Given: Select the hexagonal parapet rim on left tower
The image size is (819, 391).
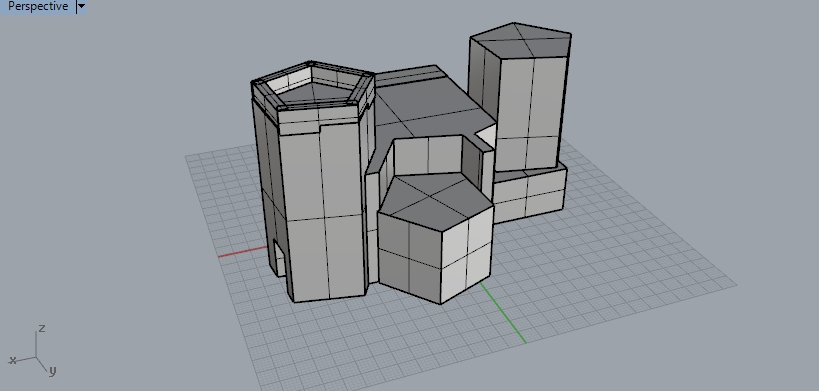Looking at the screenshot, I should pyautogui.click(x=313, y=87).
